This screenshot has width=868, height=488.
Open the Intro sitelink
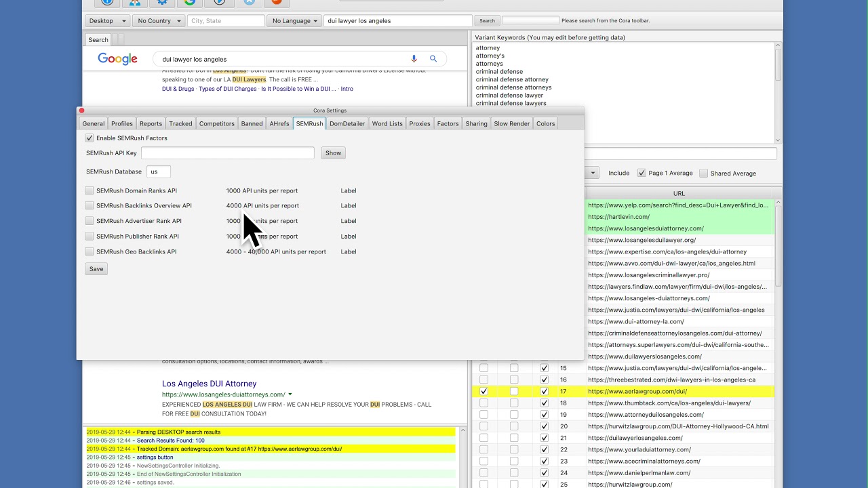pyautogui.click(x=347, y=89)
